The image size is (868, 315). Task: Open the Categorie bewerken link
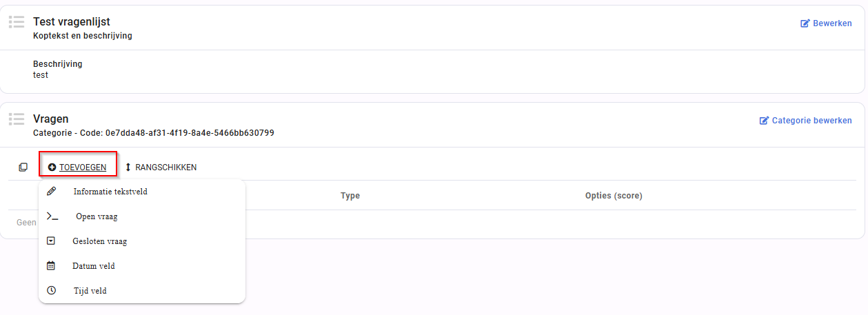tap(806, 121)
